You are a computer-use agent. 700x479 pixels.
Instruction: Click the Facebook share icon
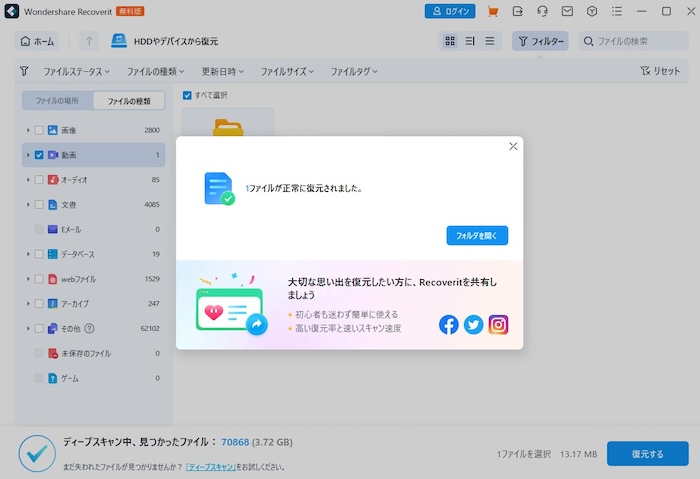tap(449, 324)
